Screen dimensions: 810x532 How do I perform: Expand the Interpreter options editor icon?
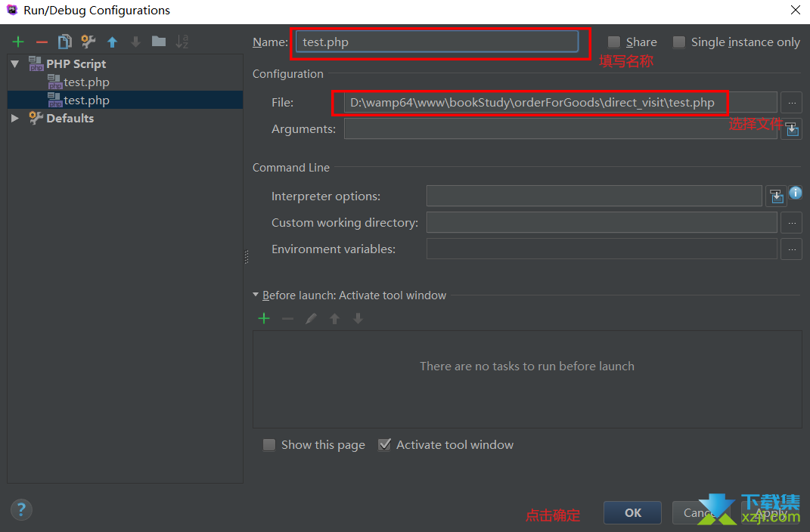click(776, 196)
